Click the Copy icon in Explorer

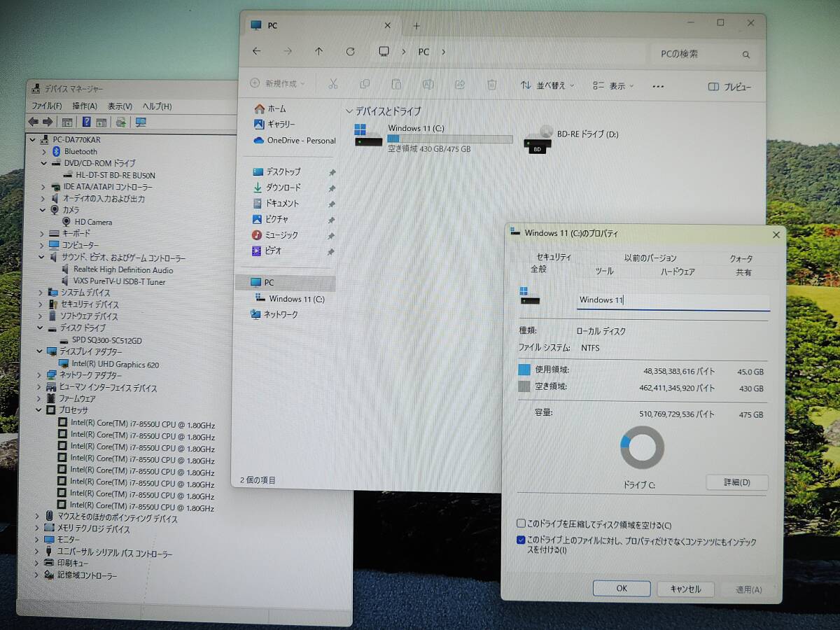click(x=365, y=84)
